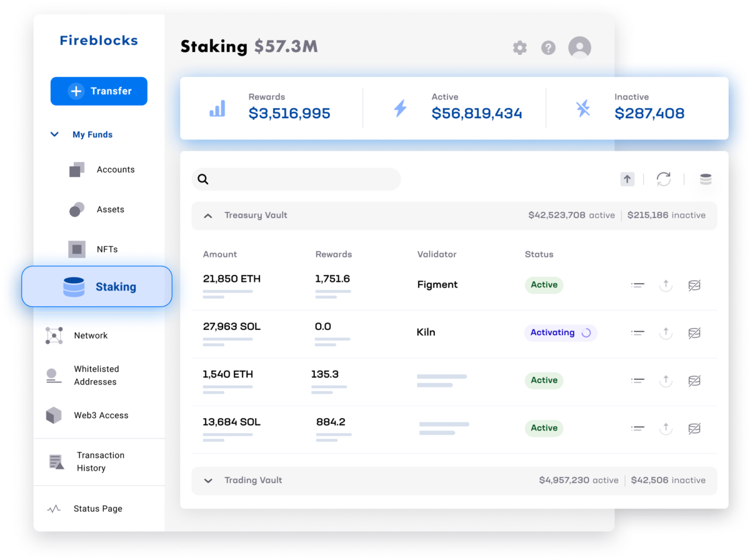Focus the staking search field

(x=296, y=179)
